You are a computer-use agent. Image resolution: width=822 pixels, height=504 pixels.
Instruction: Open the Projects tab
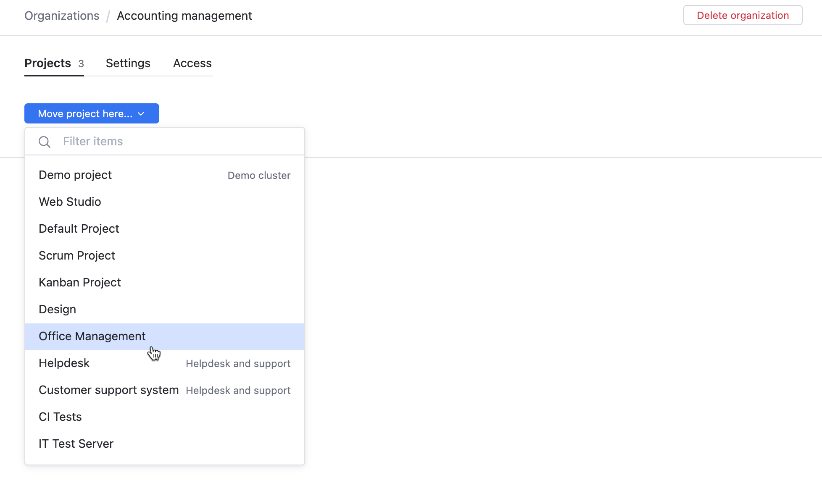47,63
